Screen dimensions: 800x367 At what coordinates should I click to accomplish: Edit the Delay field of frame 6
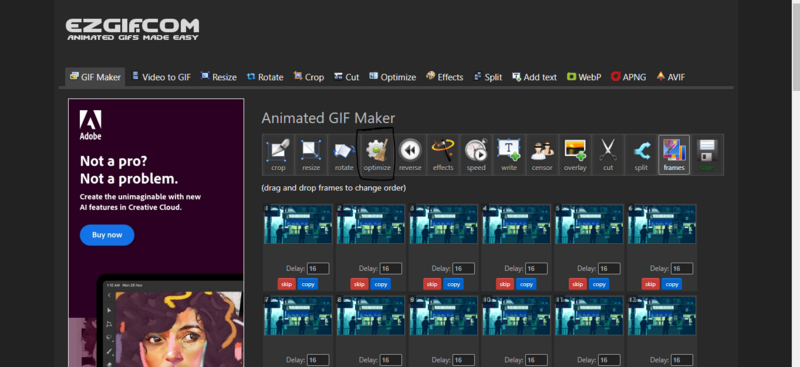click(683, 268)
